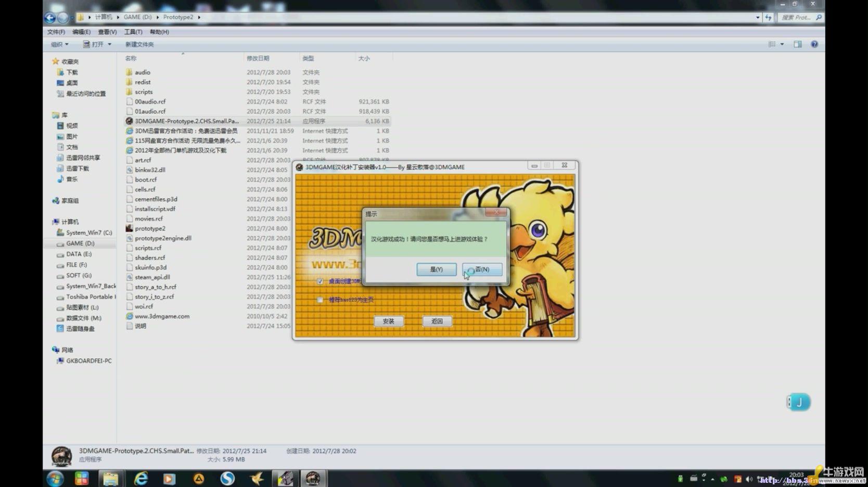Toggle the preview pane icon
Image resolution: width=868 pixels, height=487 pixels.
click(x=798, y=44)
